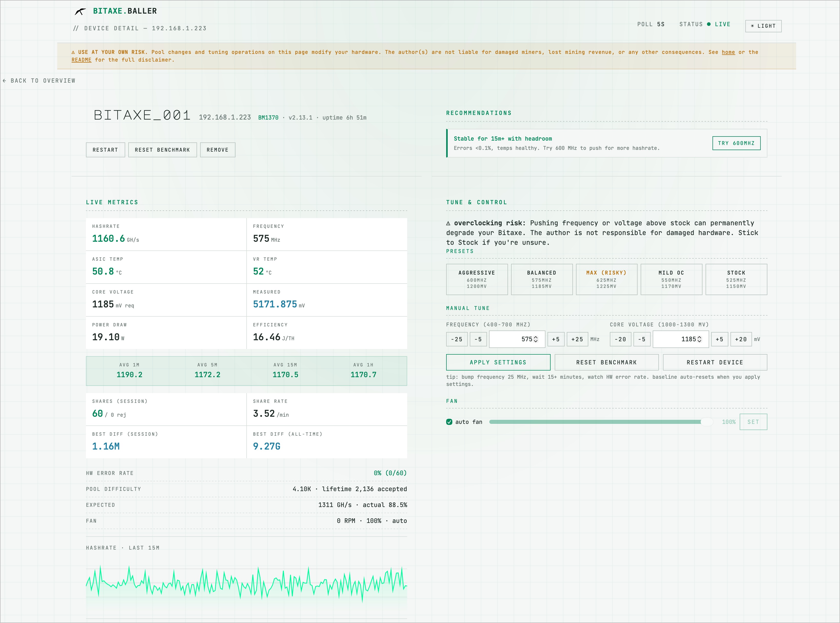Click the AVG 1M value 1190.2
The height and width of the screenshot is (623, 840).
tap(129, 374)
